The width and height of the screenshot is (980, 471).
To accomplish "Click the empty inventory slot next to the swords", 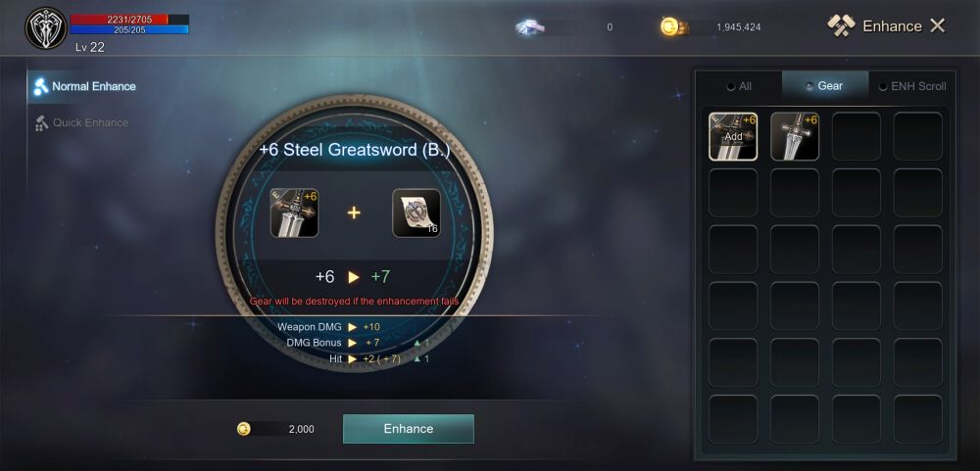I will tap(857, 136).
